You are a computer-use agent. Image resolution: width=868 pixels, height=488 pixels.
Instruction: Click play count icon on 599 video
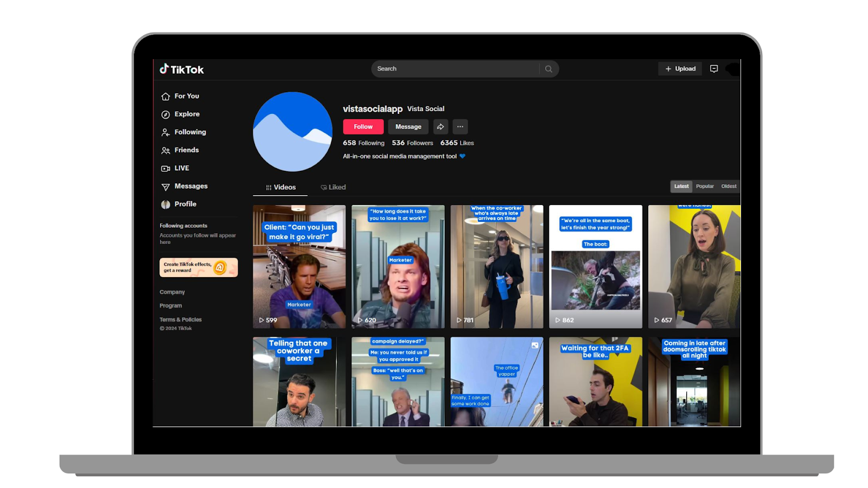coord(261,320)
